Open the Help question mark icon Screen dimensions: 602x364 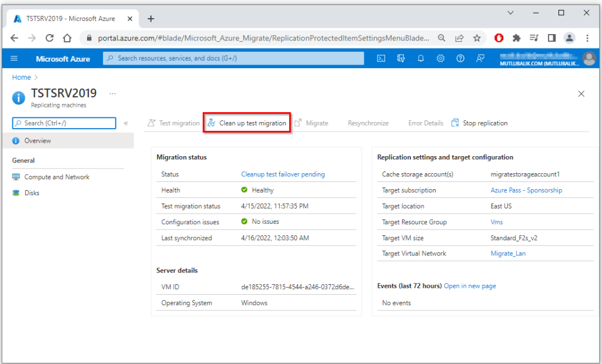pyautogui.click(x=460, y=58)
